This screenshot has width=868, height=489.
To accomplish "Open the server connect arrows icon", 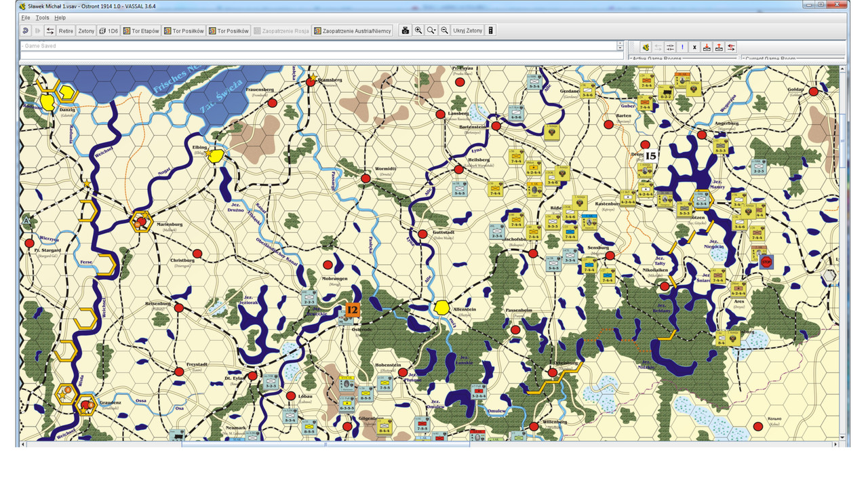I will [50, 31].
